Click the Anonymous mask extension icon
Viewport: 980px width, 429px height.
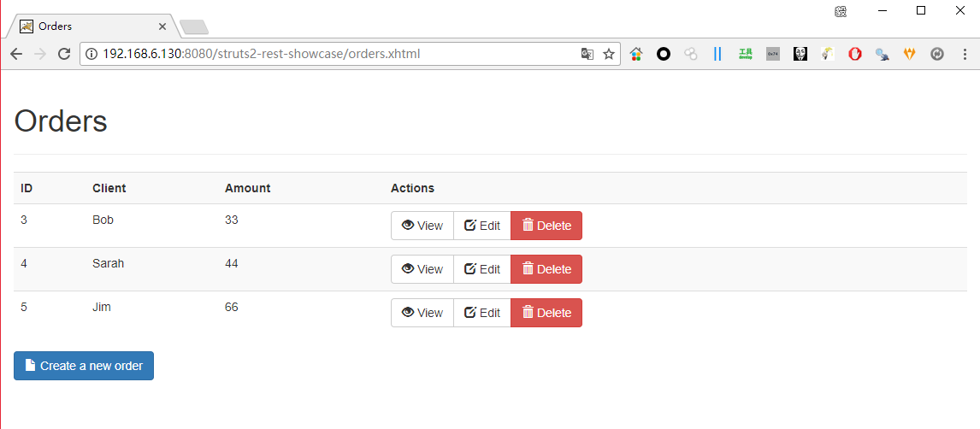coord(800,55)
